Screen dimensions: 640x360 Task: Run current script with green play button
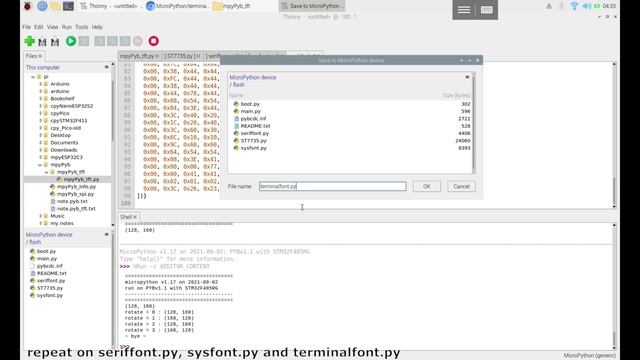(x=71, y=41)
